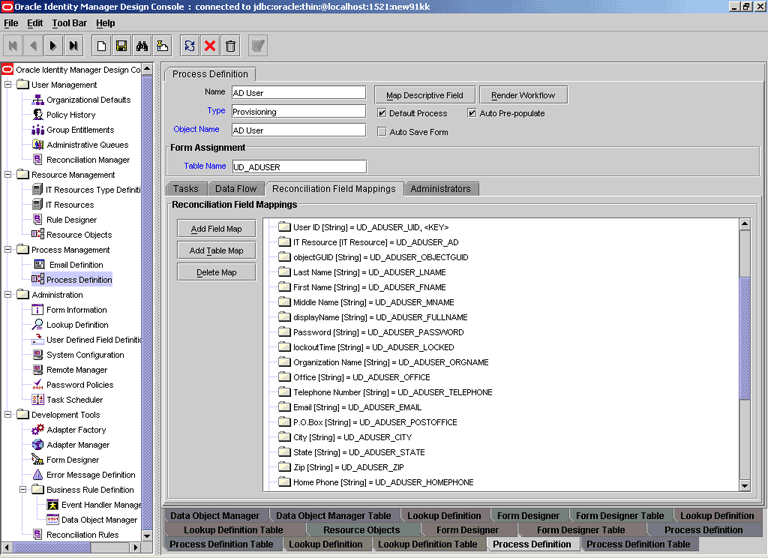Open Form Designer tree node

(x=72, y=460)
